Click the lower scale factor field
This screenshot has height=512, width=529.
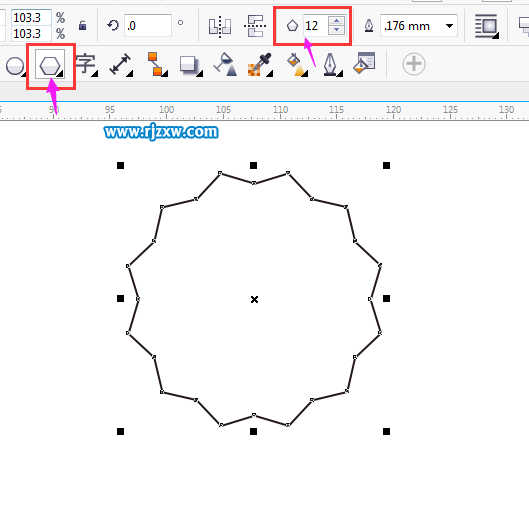point(31,33)
